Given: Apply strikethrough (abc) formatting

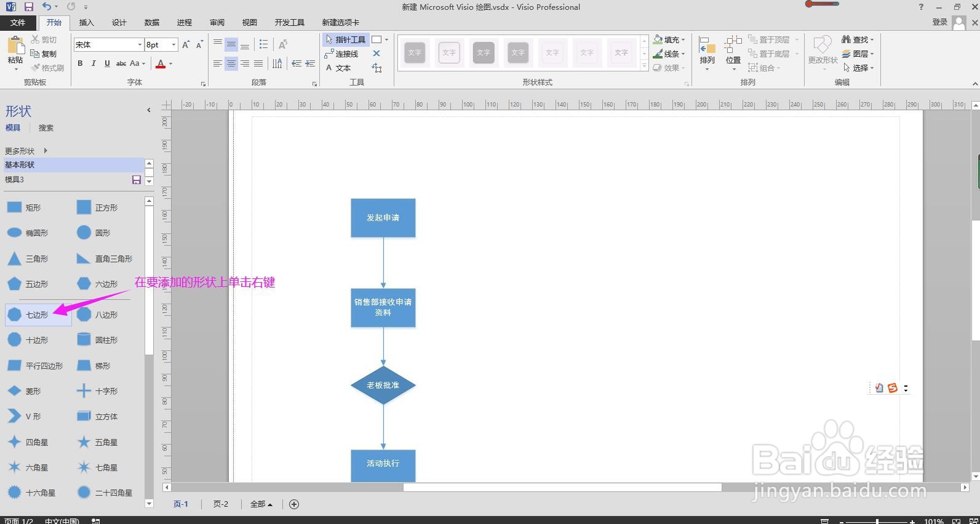Looking at the screenshot, I should click(x=121, y=63).
